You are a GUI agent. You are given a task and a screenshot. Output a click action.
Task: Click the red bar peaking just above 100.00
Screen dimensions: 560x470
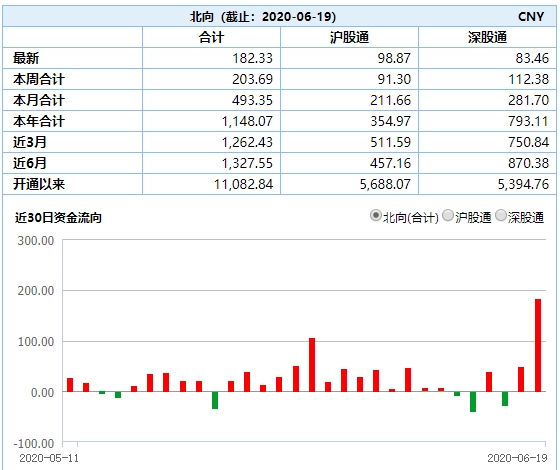coord(312,365)
